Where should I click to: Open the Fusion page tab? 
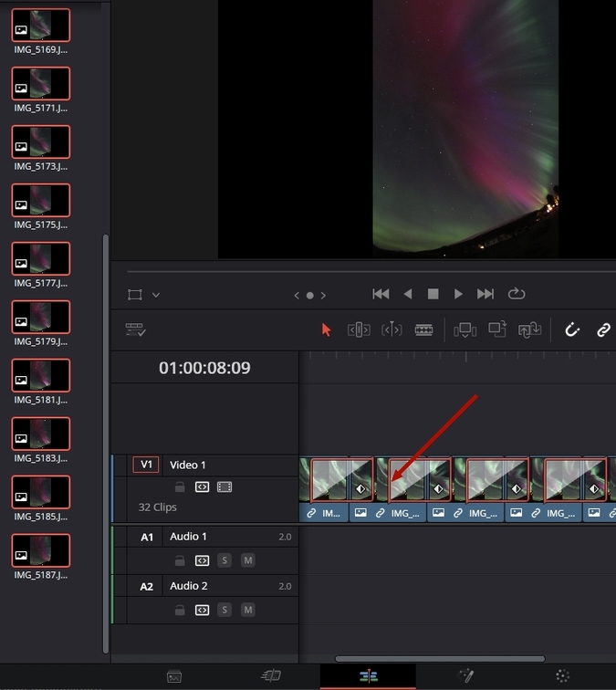pyautogui.click(x=466, y=676)
